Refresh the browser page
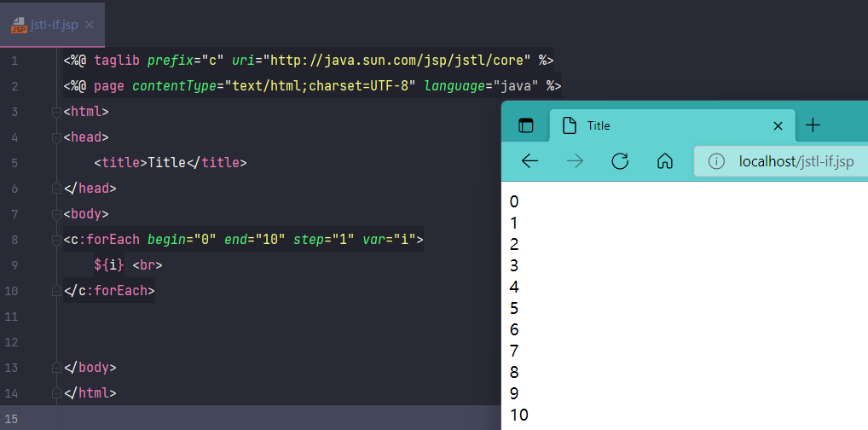The height and width of the screenshot is (430, 868). pyautogui.click(x=620, y=161)
